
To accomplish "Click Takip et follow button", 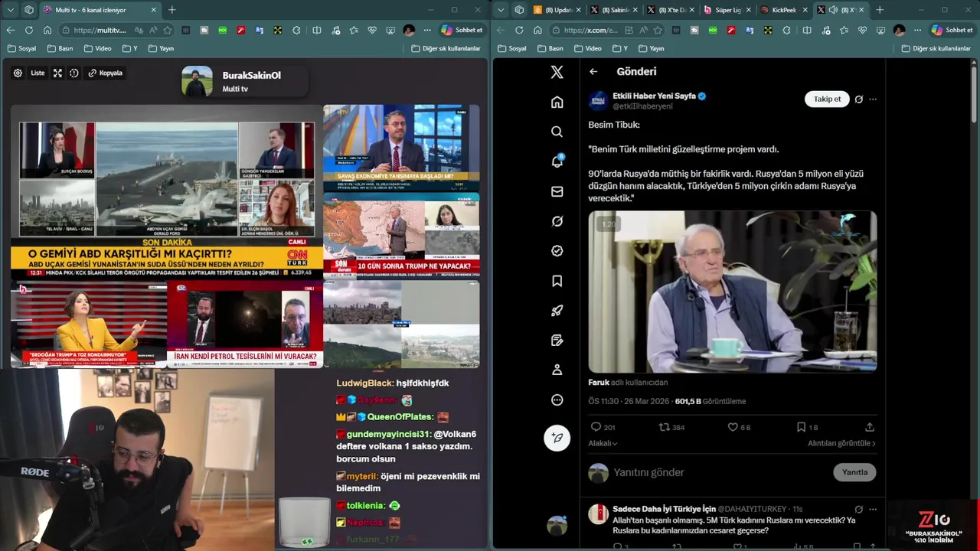I will [x=827, y=99].
